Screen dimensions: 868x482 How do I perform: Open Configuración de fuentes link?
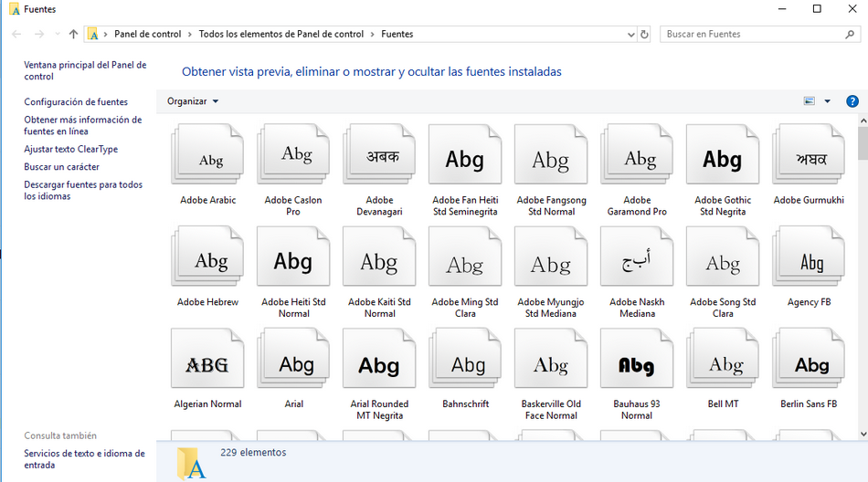76,102
